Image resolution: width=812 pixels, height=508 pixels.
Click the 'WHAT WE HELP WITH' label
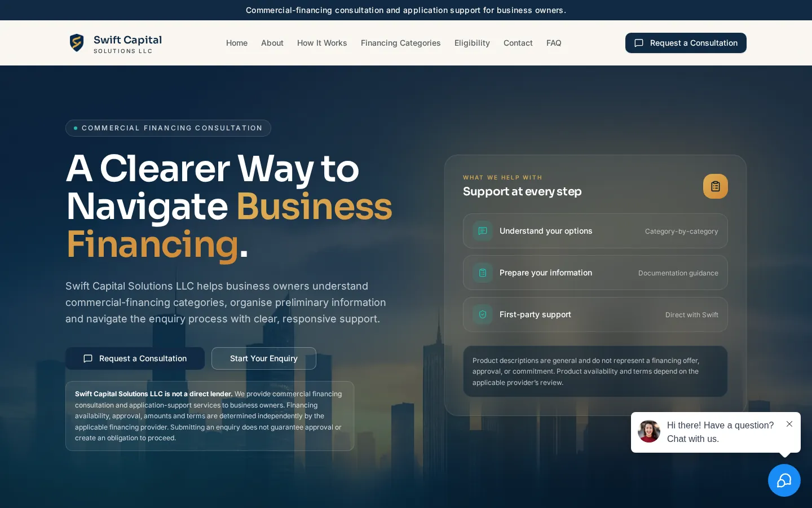click(x=502, y=177)
